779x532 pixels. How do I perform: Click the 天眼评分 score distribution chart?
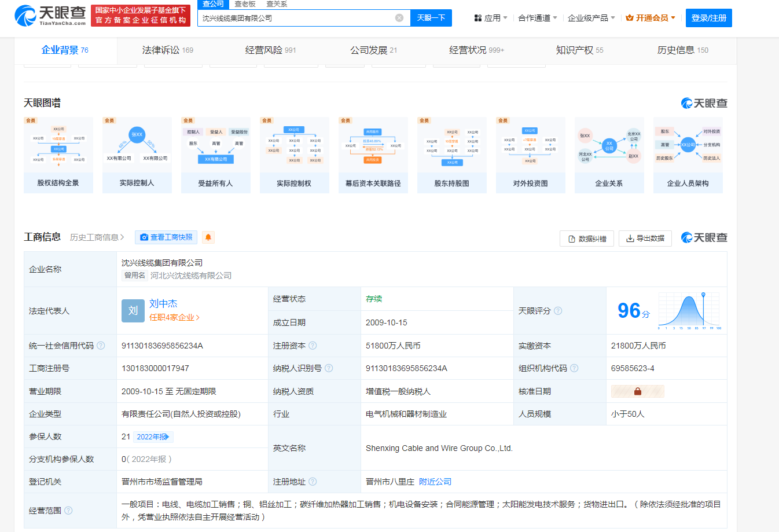pyautogui.click(x=689, y=311)
